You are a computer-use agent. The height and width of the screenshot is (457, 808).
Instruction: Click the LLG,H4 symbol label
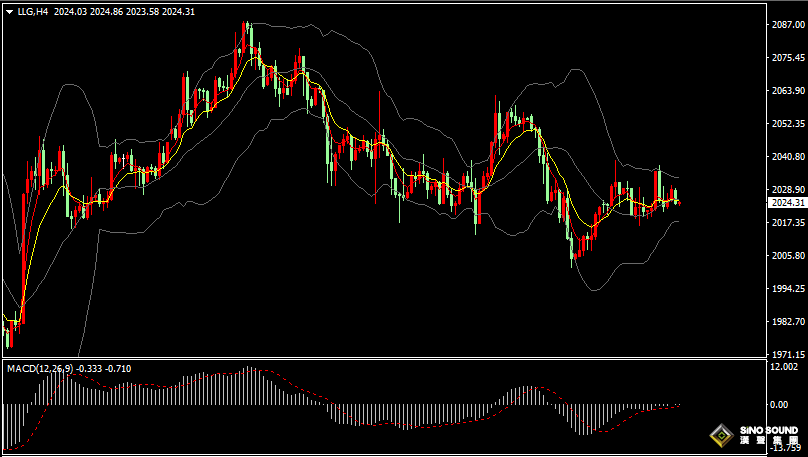coord(32,12)
